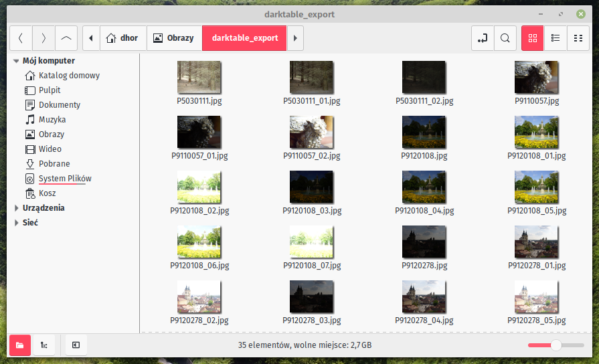Switch to list view

555,38
